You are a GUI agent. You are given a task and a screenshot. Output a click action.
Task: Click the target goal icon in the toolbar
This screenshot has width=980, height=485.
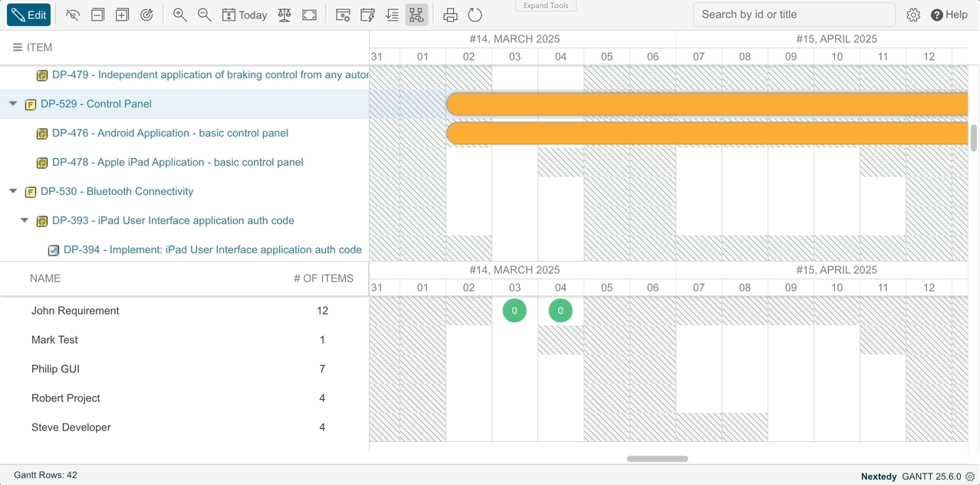point(147,15)
